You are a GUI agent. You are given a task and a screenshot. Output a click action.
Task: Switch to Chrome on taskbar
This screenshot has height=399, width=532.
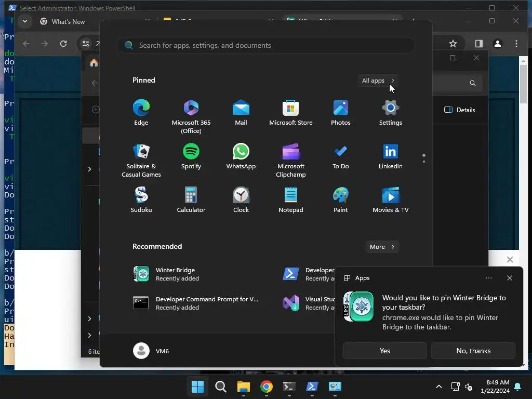point(267,387)
